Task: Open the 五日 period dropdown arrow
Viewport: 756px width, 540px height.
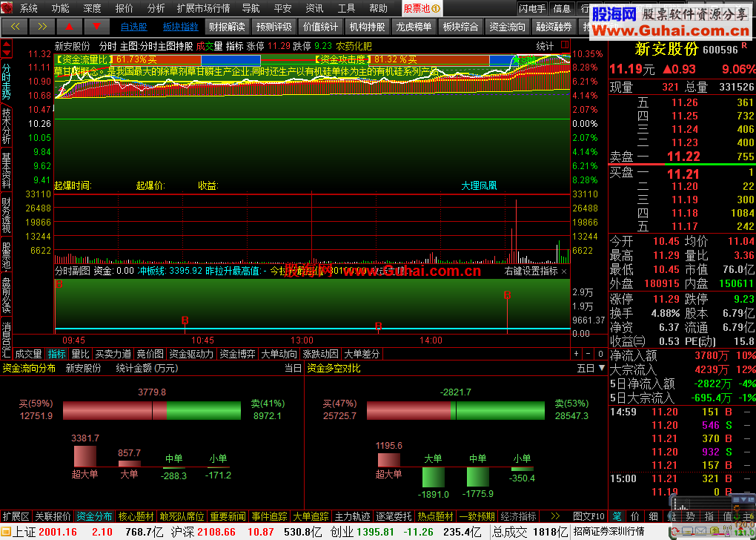Action: [x=602, y=368]
